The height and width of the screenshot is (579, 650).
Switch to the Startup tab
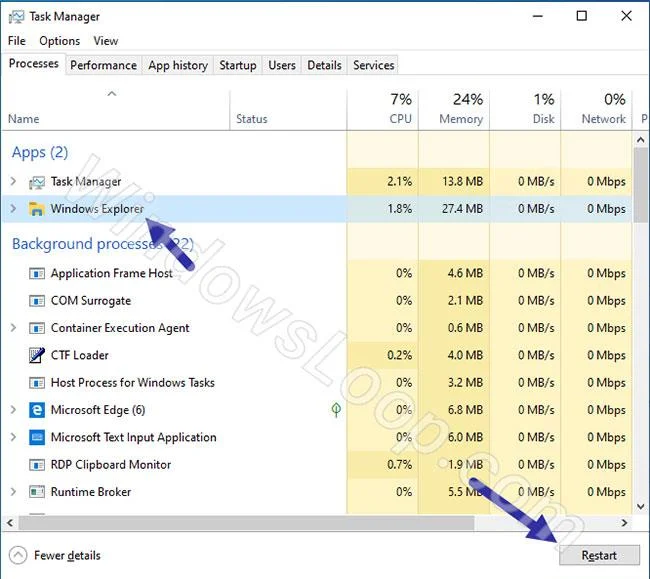pyautogui.click(x=238, y=65)
